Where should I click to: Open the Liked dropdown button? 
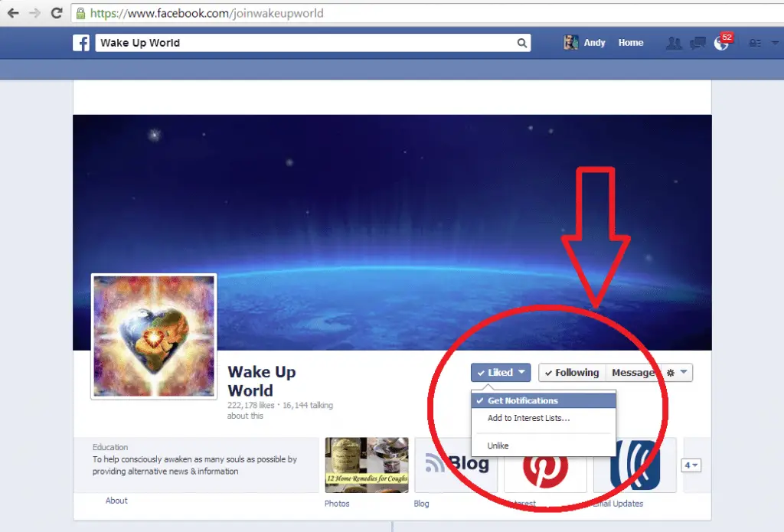(501, 373)
